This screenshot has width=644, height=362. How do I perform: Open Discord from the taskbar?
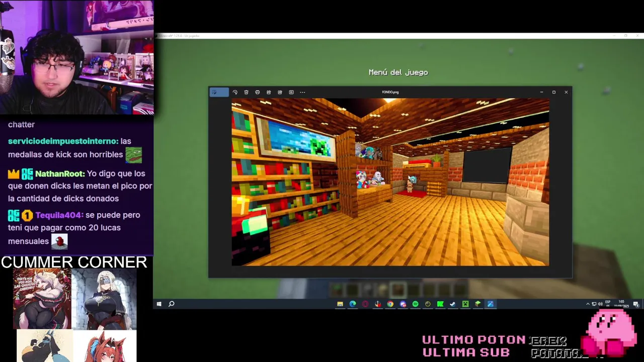[403, 304]
